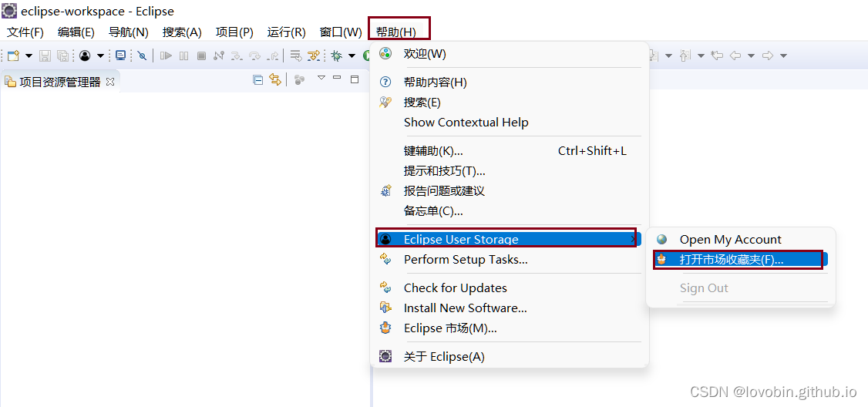Open the Previous Annotation dropdown arrow

click(701, 55)
